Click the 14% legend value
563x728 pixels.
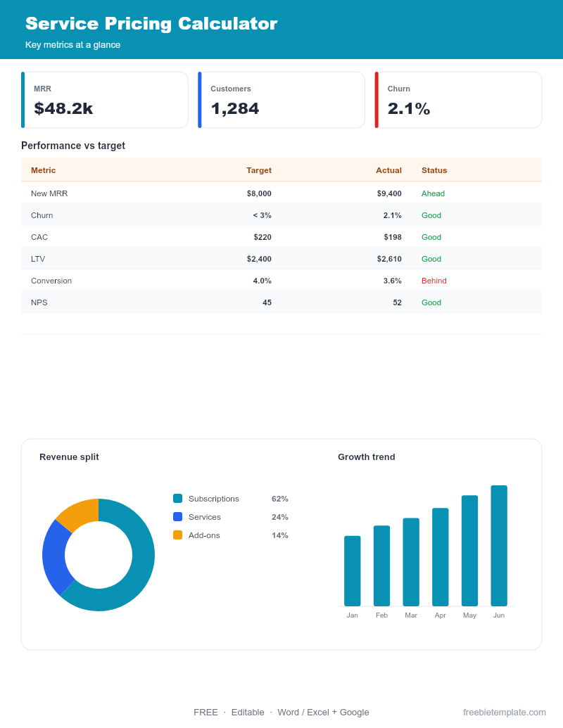pos(279,535)
